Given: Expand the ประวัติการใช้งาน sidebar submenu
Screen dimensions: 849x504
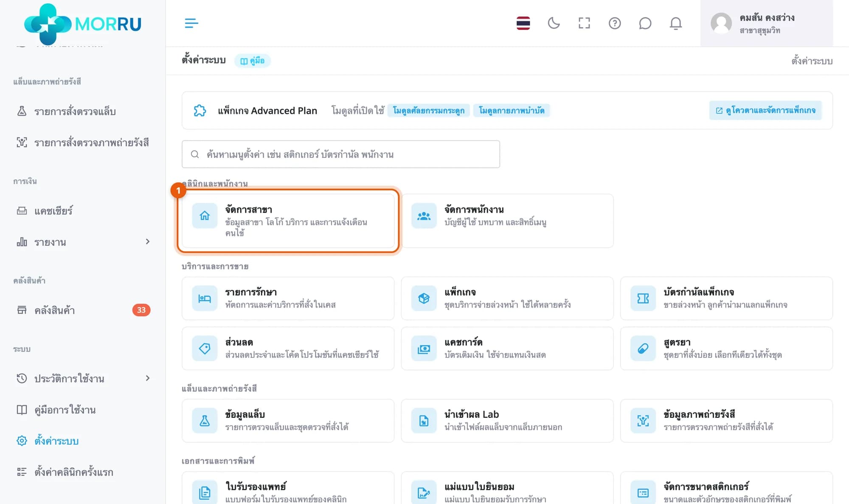Looking at the screenshot, I should tap(83, 378).
